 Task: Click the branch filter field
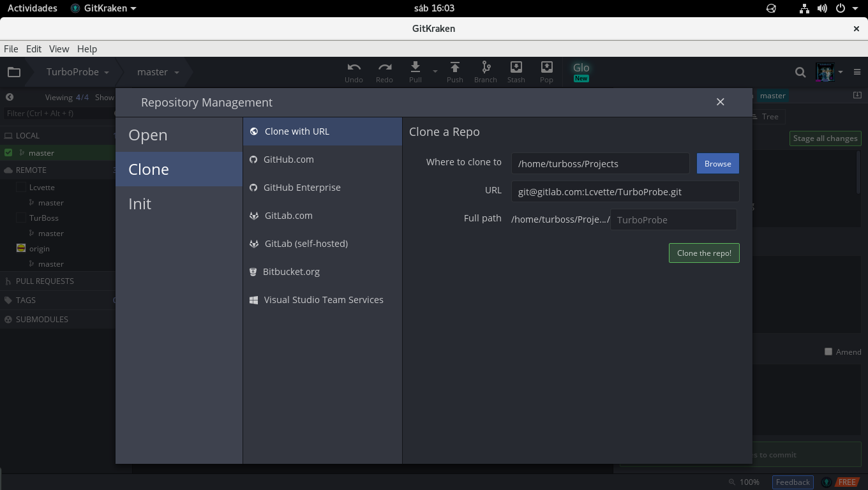click(x=59, y=113)
